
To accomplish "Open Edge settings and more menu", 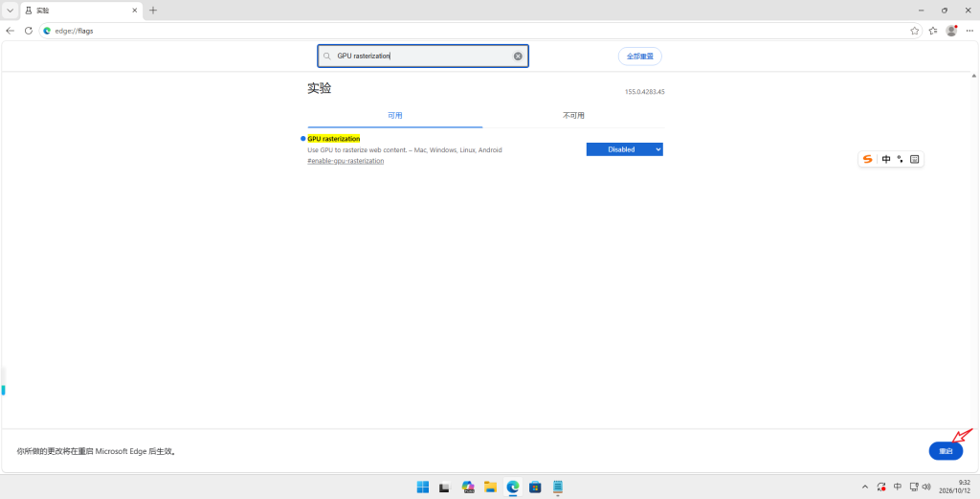I will coord(969,31).
